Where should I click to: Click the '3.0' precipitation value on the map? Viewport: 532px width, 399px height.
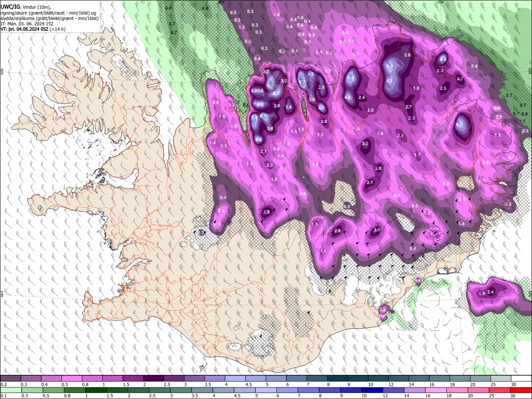[377, 230]
